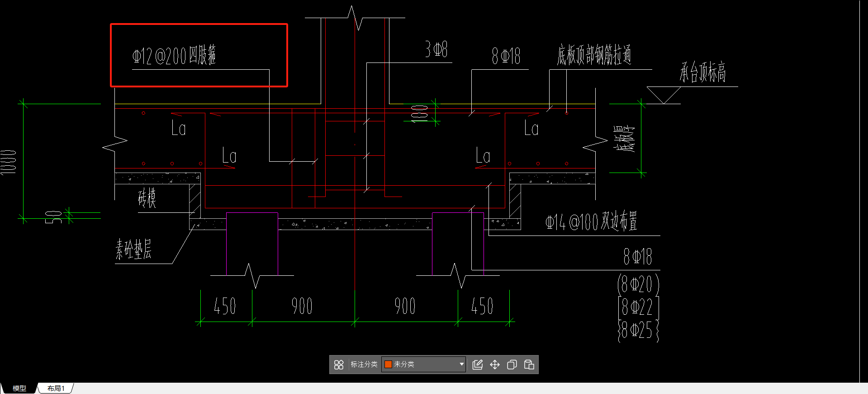Click the edit annotation pencil icon
The image size is (868, 394).
(x=478, y=365)
